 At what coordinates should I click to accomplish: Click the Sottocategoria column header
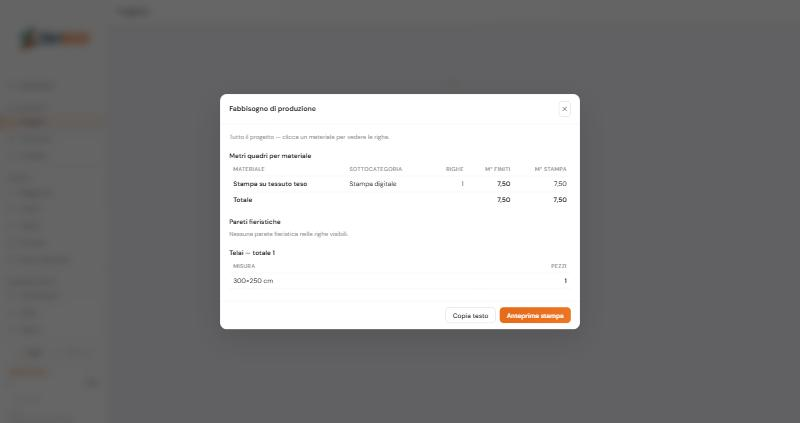click(x=376, y=169)
